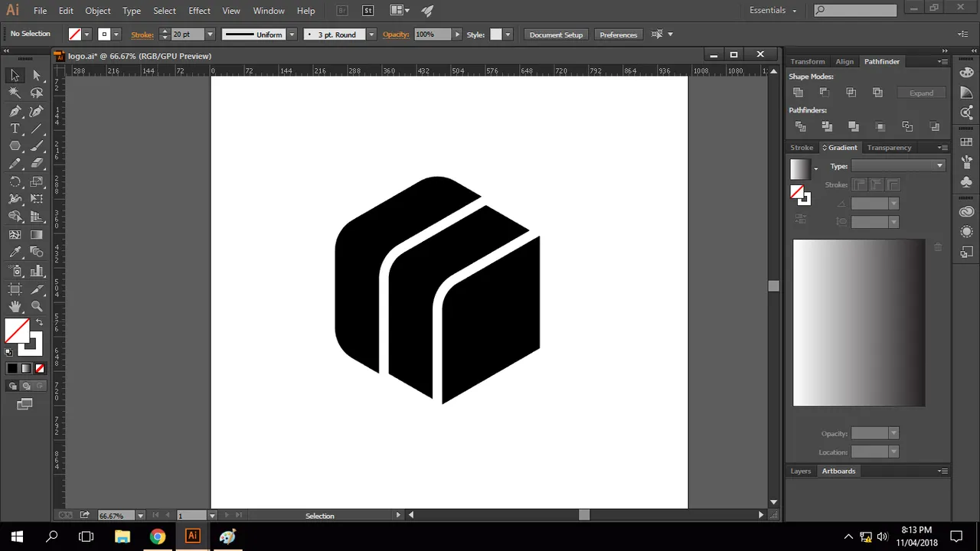Select the Mesh tool
The height and width of the screenshot is (551, 980).
(15, 235)
